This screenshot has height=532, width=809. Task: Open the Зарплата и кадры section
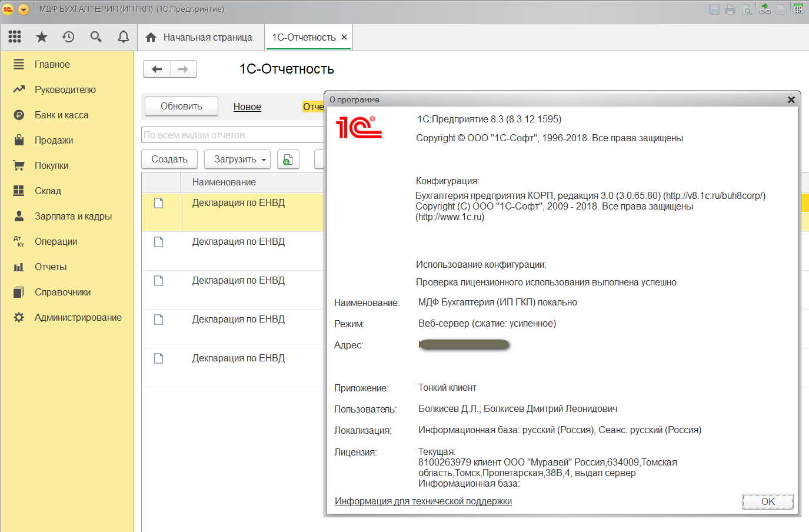click(x=73, y=216)
